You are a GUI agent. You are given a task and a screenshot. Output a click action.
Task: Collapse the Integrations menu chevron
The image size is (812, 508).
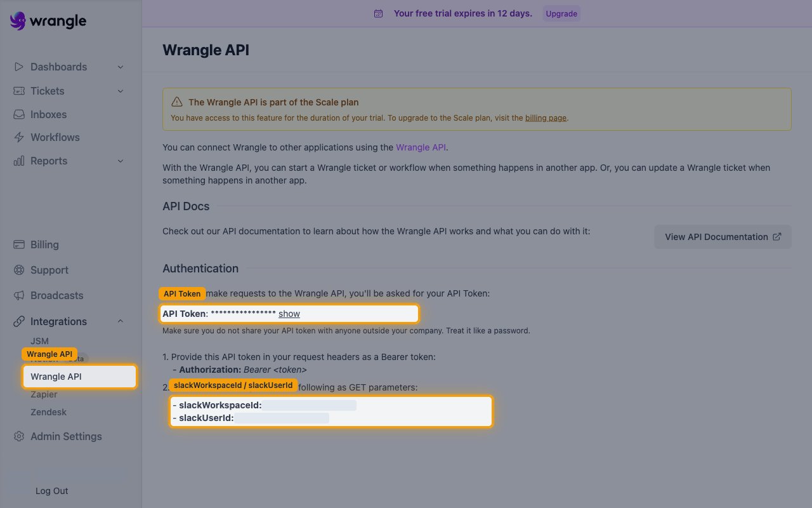pyautogui.click(x=121, y=321)
